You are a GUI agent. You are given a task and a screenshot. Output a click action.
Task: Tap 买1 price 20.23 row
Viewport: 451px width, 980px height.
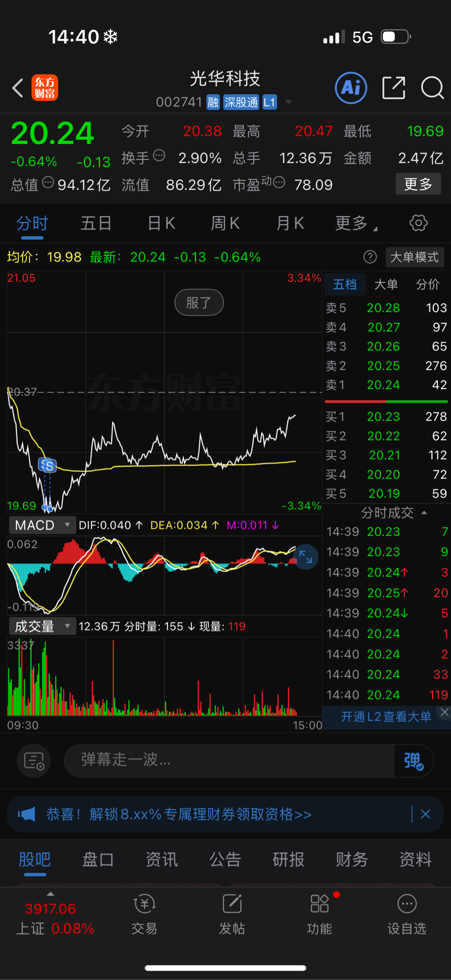(x=386, y=417)
